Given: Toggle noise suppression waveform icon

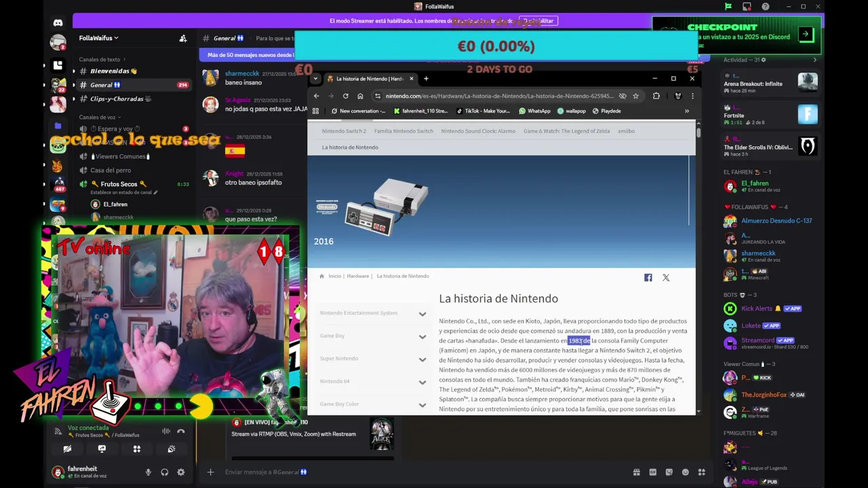Looking at the screenshot, I should 166,431.
